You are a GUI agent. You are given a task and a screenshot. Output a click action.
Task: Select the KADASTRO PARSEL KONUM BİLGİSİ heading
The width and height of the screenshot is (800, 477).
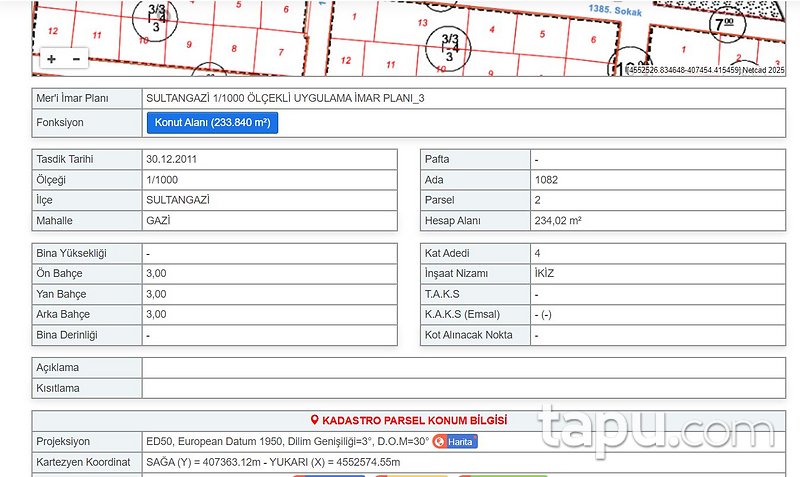(x=414, y=420)
